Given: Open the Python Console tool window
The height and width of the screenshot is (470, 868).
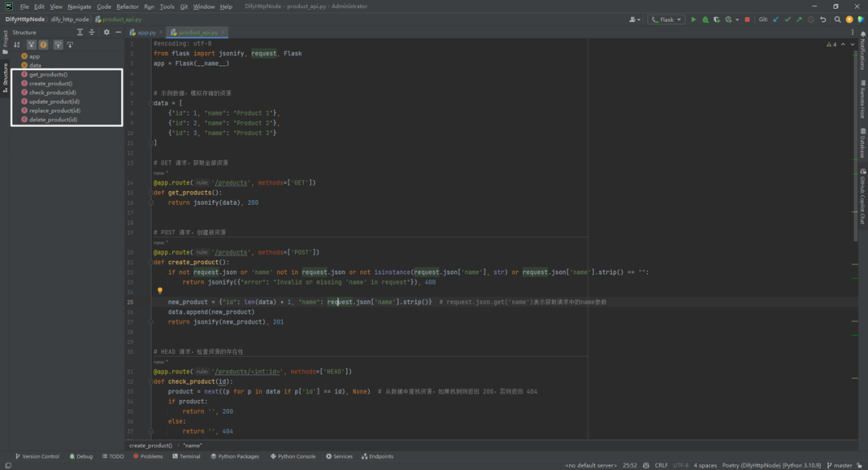Looking at the screenshot, I should click(293, 456).
